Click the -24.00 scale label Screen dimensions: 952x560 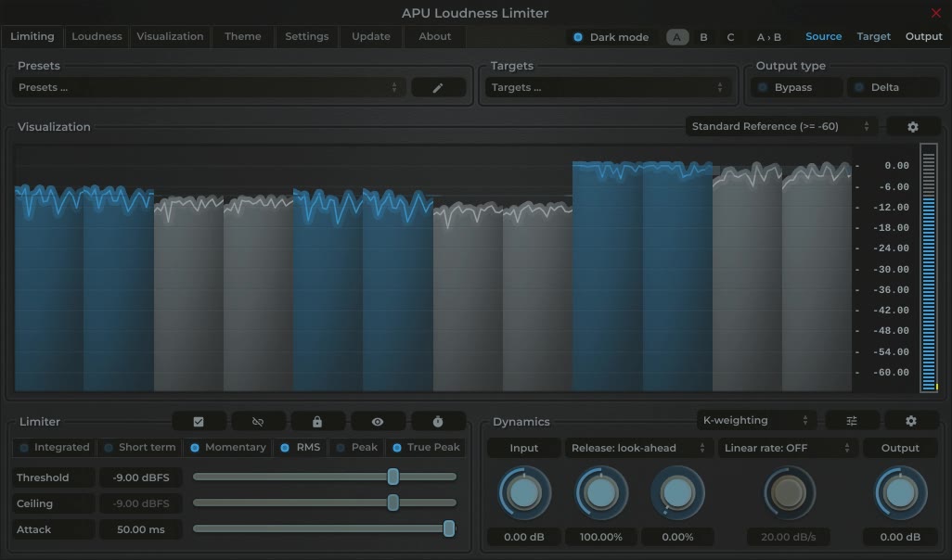point(891,248)
